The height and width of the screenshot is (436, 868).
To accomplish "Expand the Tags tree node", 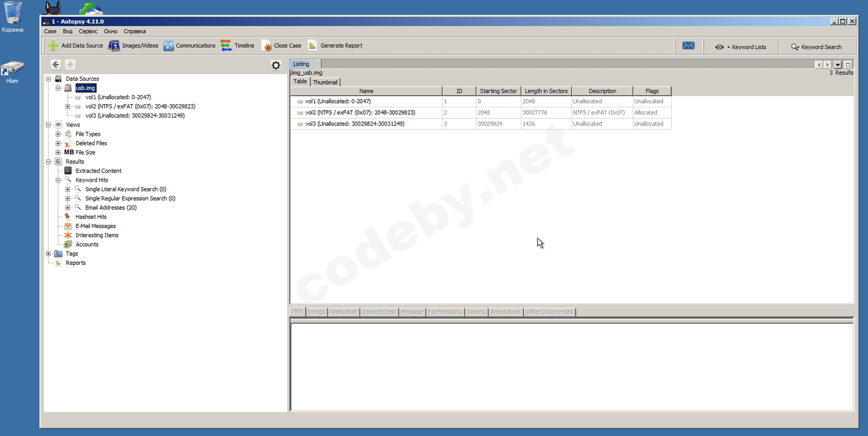I will pyautogui.click(x=48, y=254).
